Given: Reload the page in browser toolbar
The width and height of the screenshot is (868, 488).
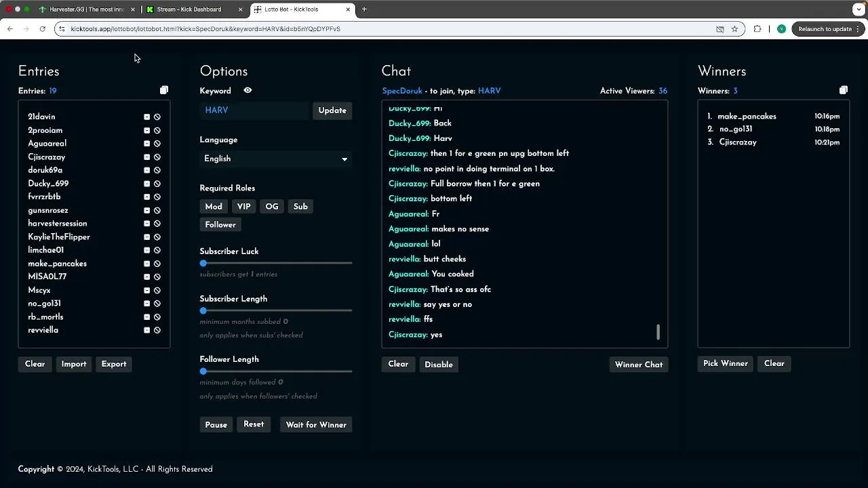Looking at the screenshot, I should [42, 29].
